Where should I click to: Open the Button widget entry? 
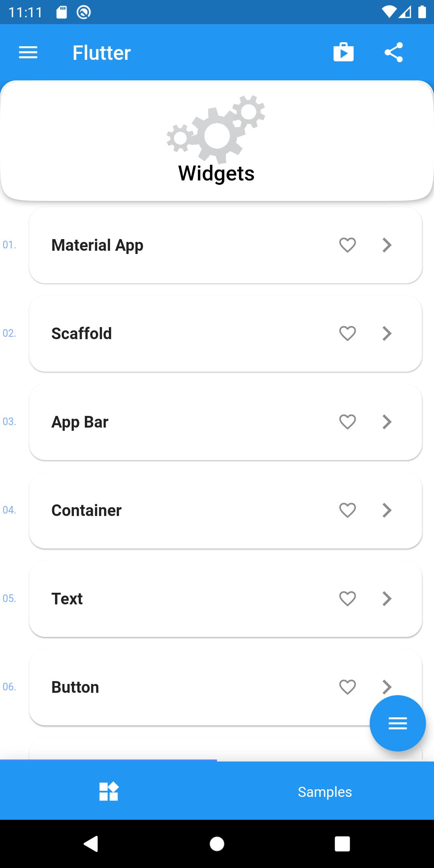pos(225,687)
